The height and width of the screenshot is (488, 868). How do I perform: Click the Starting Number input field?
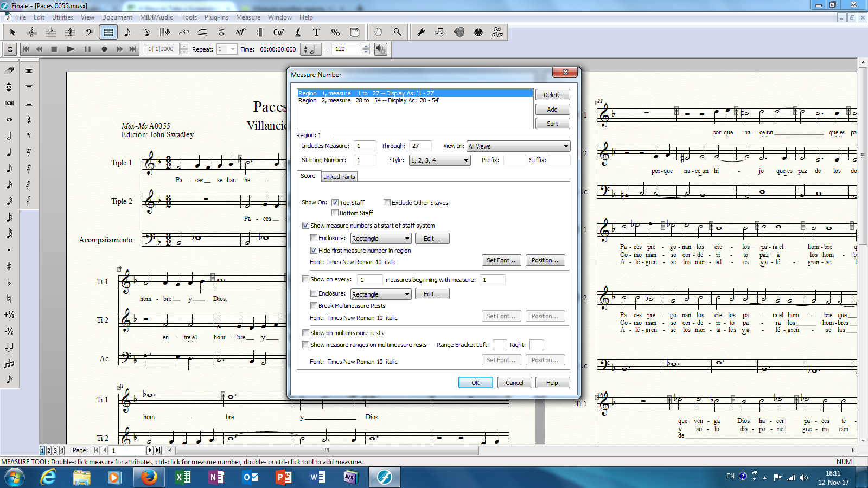click(x=365, y=160)
